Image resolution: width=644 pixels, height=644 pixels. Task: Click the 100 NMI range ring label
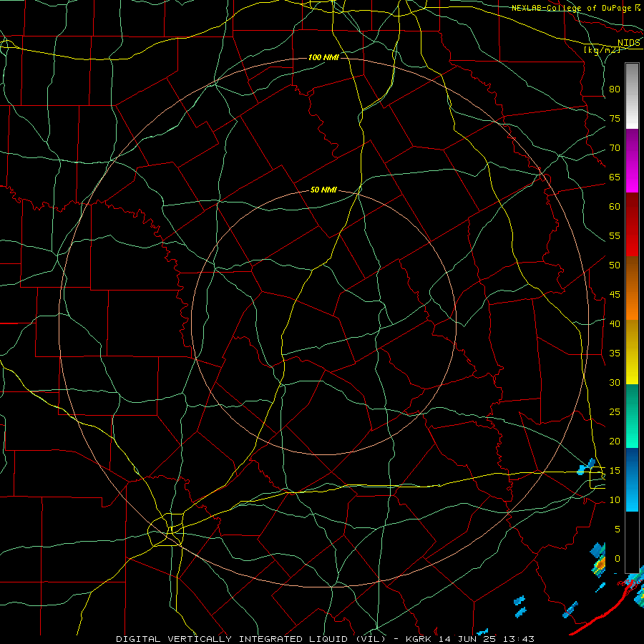tap(323, 57)
